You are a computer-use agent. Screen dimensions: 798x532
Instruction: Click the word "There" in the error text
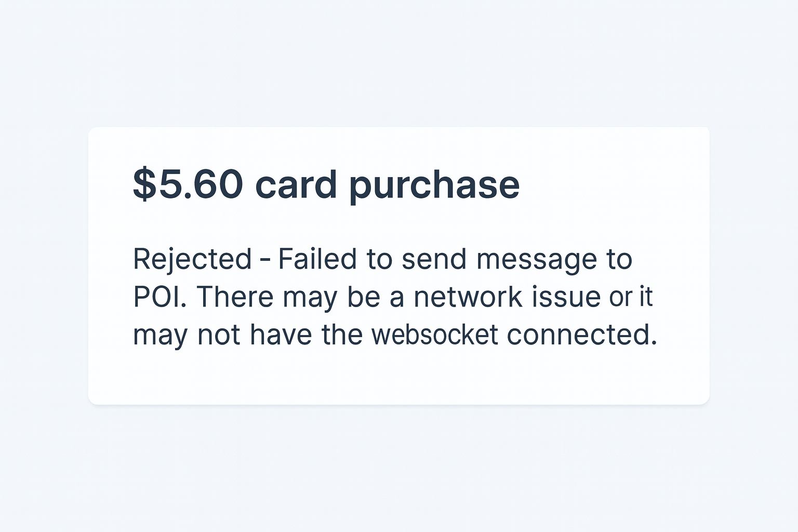(235, 297)
